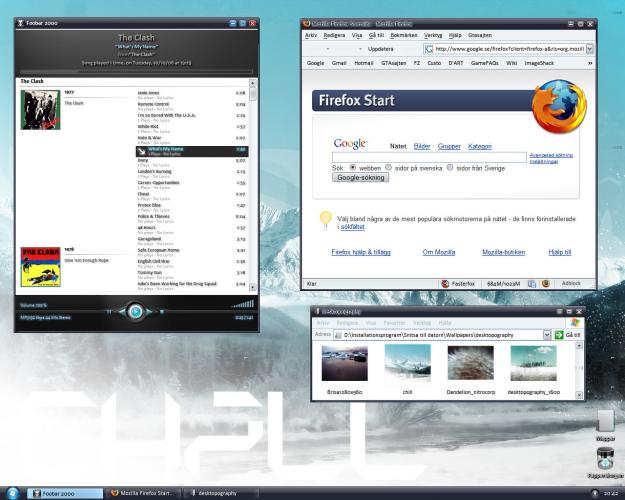
Task: Open the Verktyg menu in Firefox
Action: click(441, 34)
